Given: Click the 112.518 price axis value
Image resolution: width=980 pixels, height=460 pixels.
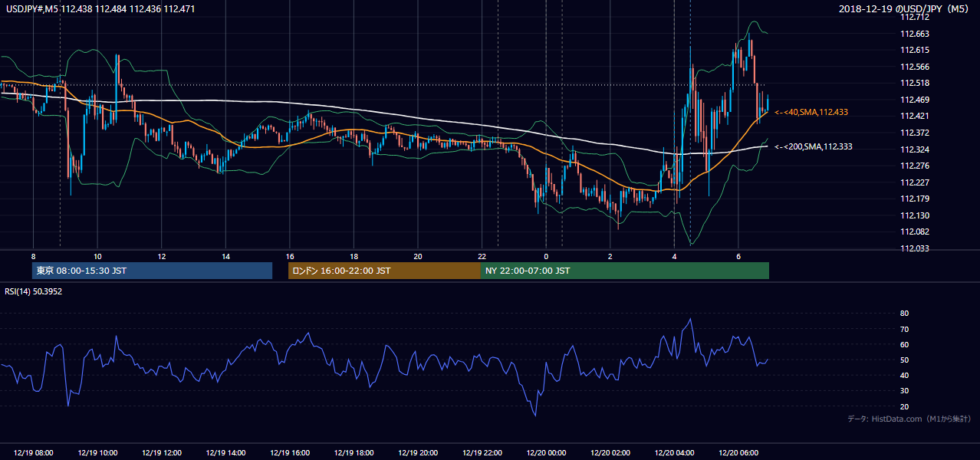Looking at the screenshot, I should click(x=915, y=83).
